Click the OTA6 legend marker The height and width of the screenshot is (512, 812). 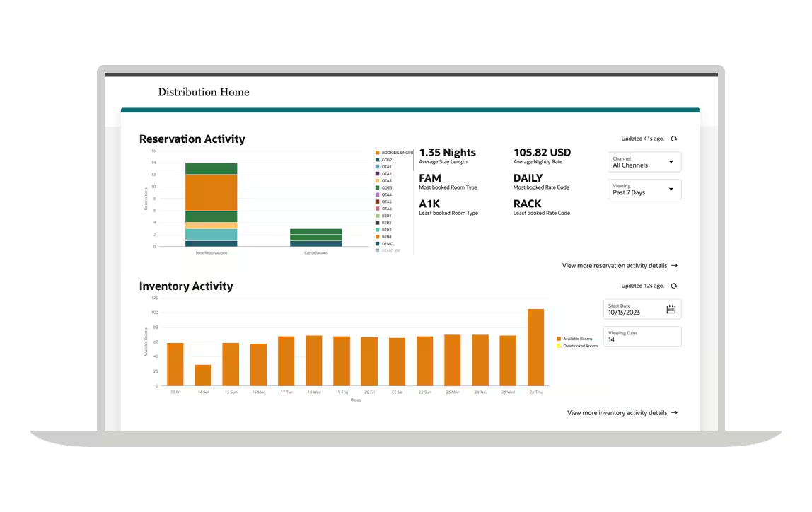(x=378, y=209)
